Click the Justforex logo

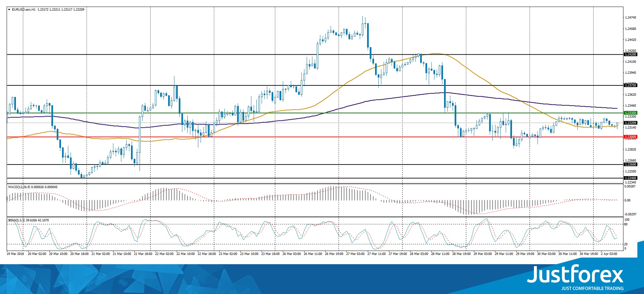(575, 274)
